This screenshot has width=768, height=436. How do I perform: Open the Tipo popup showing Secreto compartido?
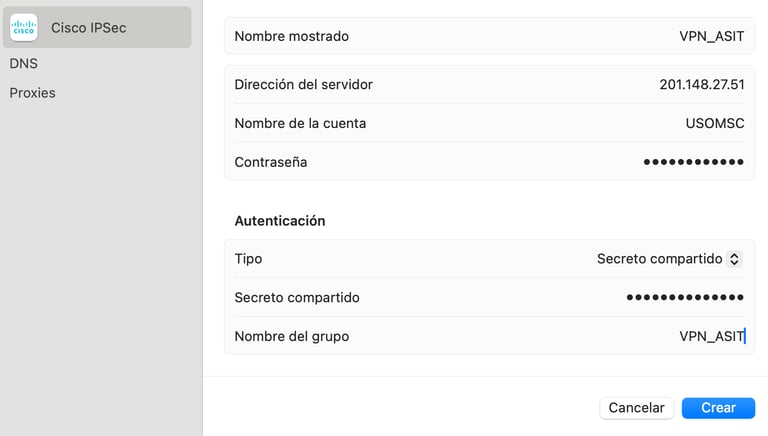click(x=669, y=259)
